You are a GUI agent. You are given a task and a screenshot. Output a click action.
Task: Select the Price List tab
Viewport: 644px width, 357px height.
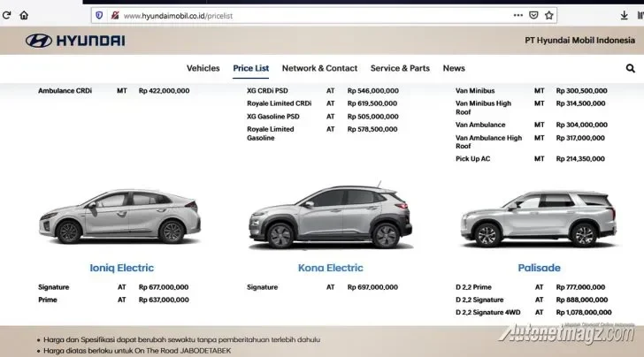click(251, 68)
